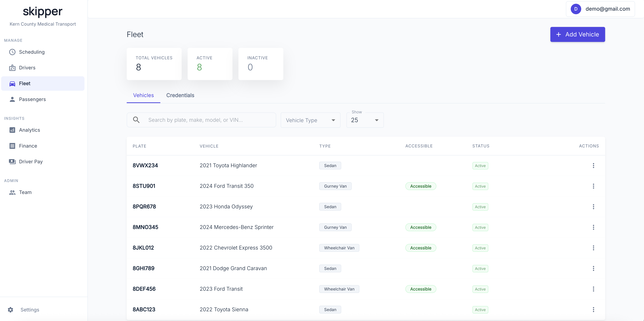
Task: Click the Accessible badge for 8STU901
Action: click(421, 186)
